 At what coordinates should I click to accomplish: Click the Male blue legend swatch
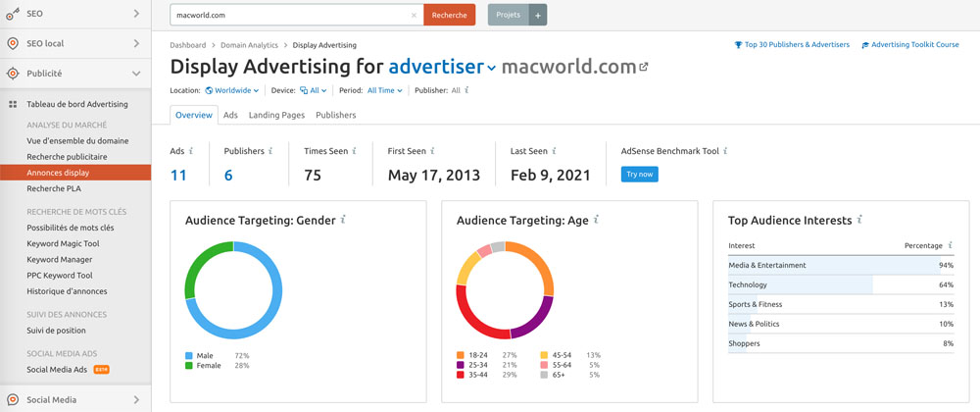(189, 356)
